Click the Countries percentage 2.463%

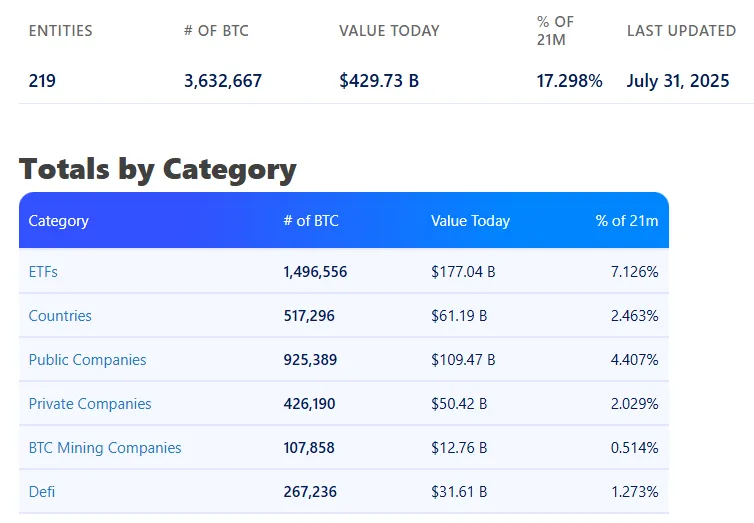click(x=634, y=316)
